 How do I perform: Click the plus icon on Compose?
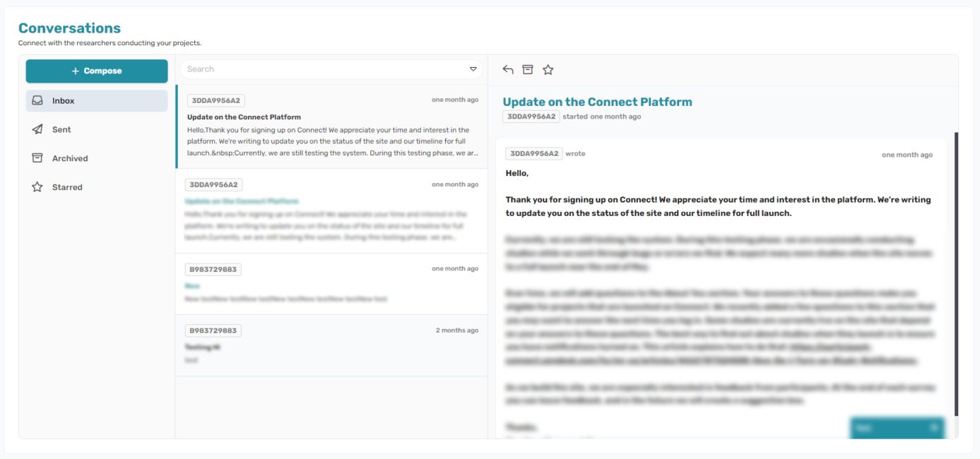tap(76, 71)
